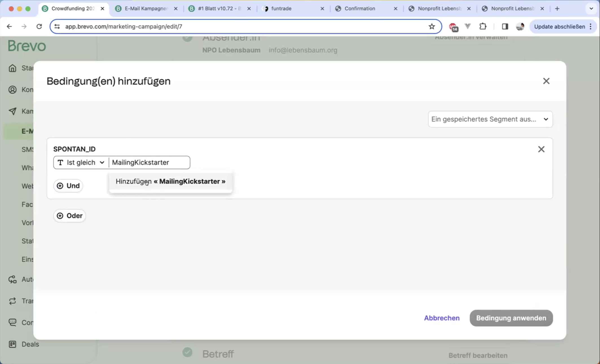The height and width of the screenshot is (364, 600).
Task: Open the Kontakte person icon in sidebar
Action: click(x=12, y=89)
